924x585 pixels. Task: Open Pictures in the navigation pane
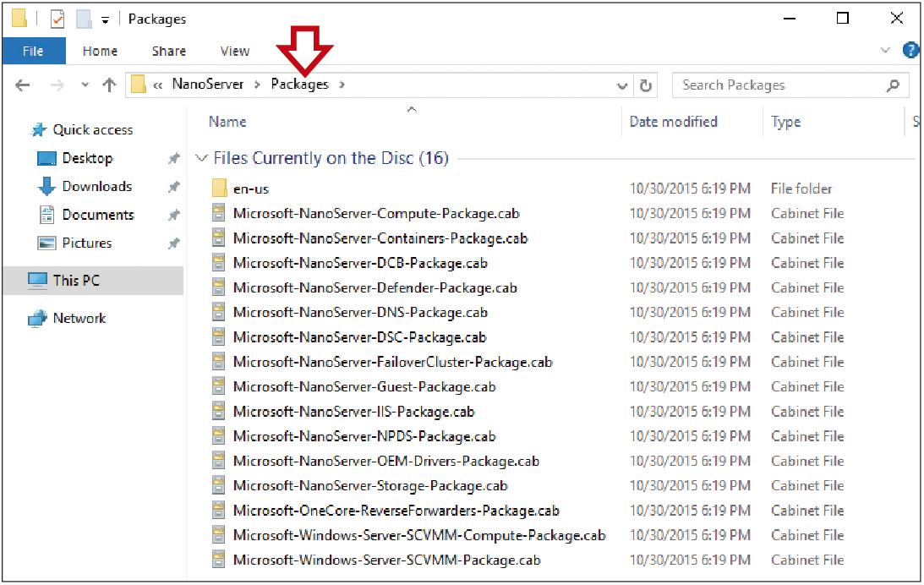click(x=87, y=243)
